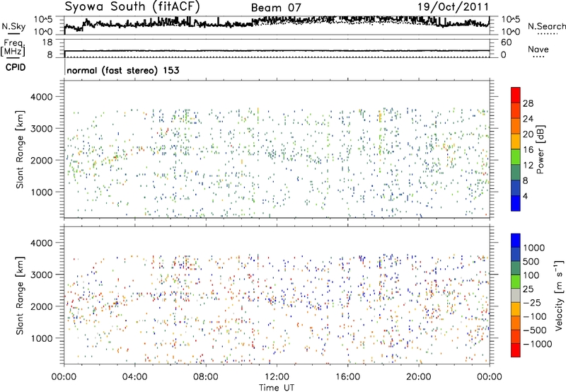The height and width of the screenshot is (392, 566).
Task: Click the plot title 'Syowa South (fitACF)'
Action: pyautogui.click(x=132, y=6)
